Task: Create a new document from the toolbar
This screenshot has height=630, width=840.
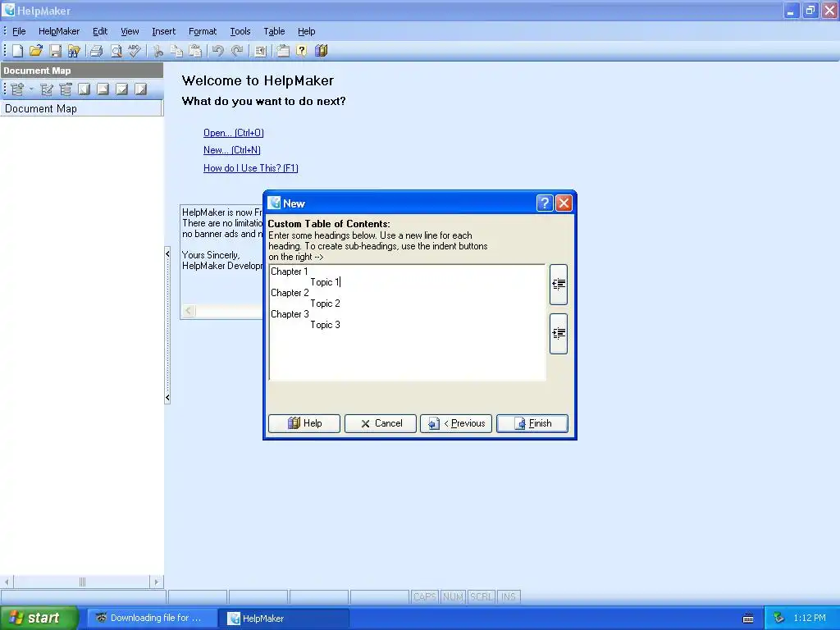Action: 17,51
